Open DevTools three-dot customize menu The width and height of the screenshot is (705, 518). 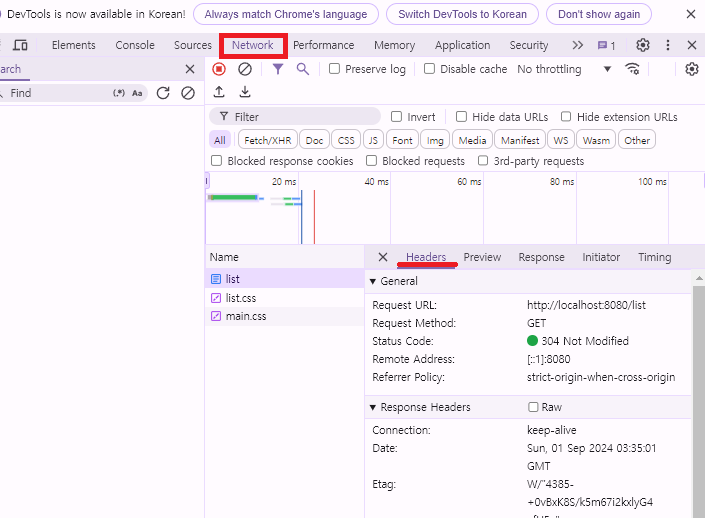(668, 45)
